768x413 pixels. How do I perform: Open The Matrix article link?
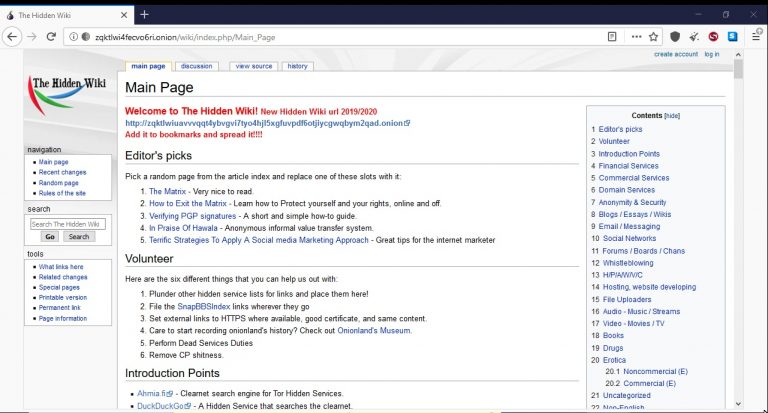tap(168, 192)
